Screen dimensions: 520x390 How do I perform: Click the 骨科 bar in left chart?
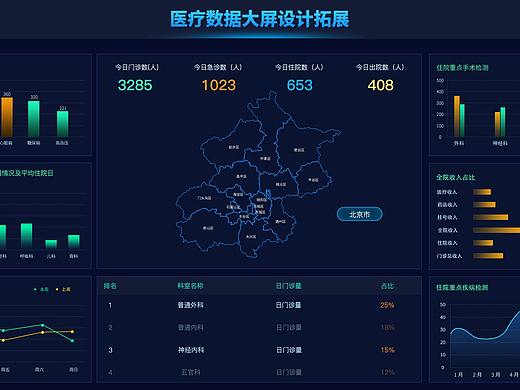74,242
